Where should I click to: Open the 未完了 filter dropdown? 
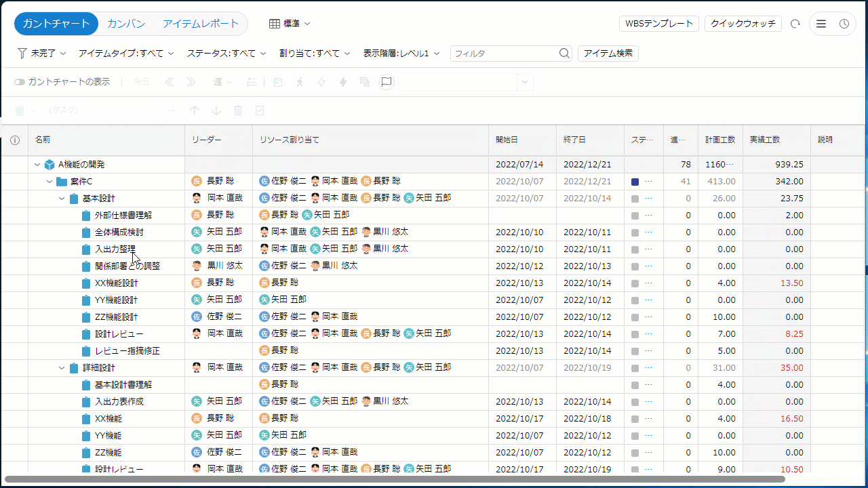(x=42, y=54)
